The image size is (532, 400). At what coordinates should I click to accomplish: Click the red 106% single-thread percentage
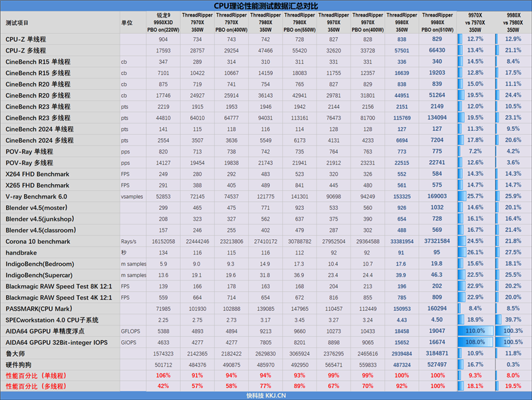pyautogui.click(x=163, y=375)
